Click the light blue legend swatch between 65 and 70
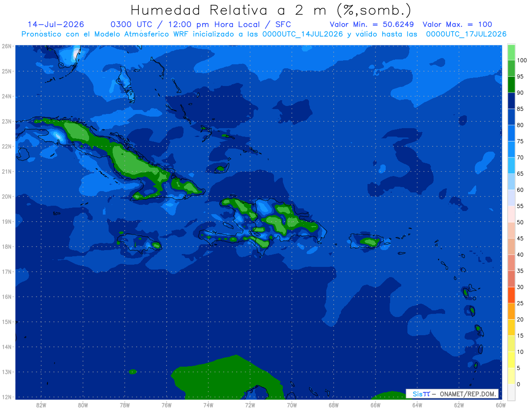The height and width of the screenshot is (411, 532). click(x=511, y=165)
